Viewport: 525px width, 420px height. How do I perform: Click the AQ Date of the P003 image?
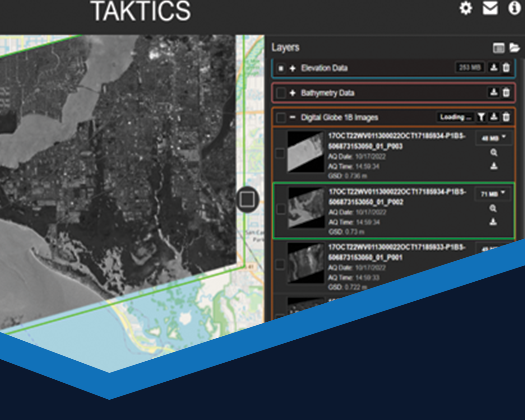pyautogui.click(x=357, y=156)
